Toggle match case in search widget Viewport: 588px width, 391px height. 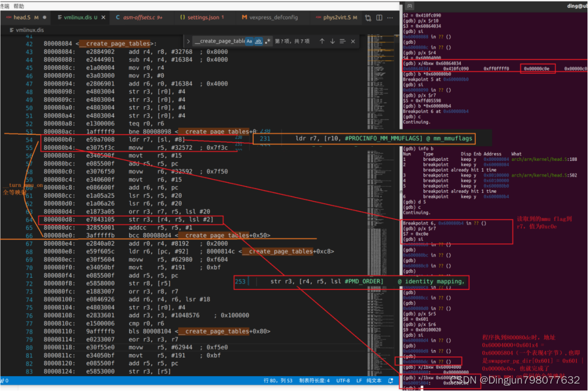[249, 41]
